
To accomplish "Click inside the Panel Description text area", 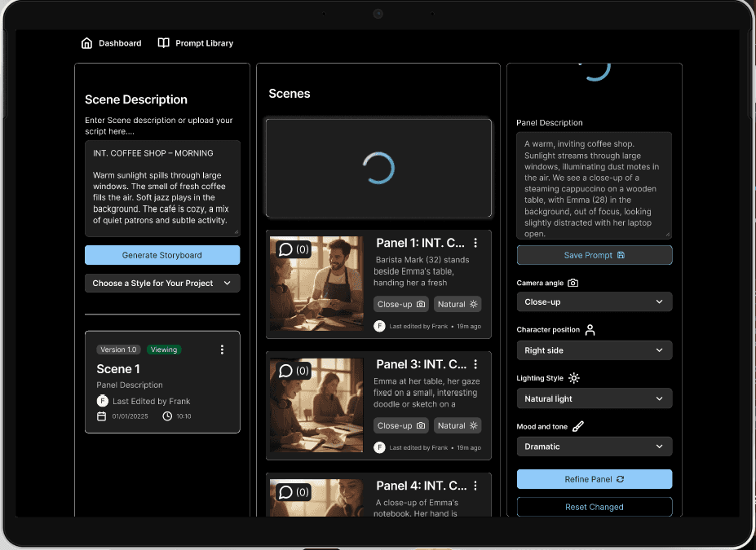I will click(594, 186).
